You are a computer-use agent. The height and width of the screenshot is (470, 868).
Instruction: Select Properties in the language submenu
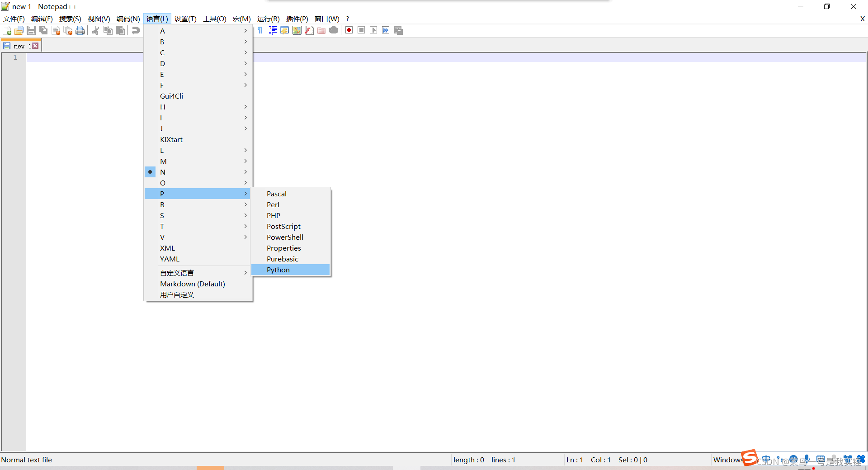291,248
